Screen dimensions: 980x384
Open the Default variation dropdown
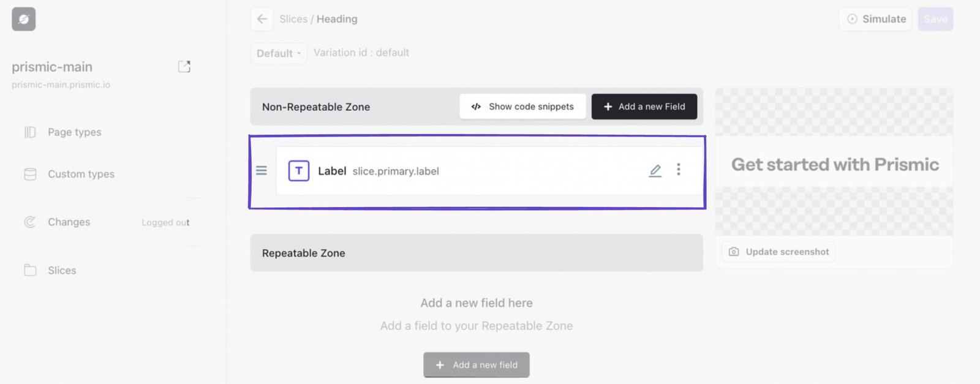tap(278, 53)
